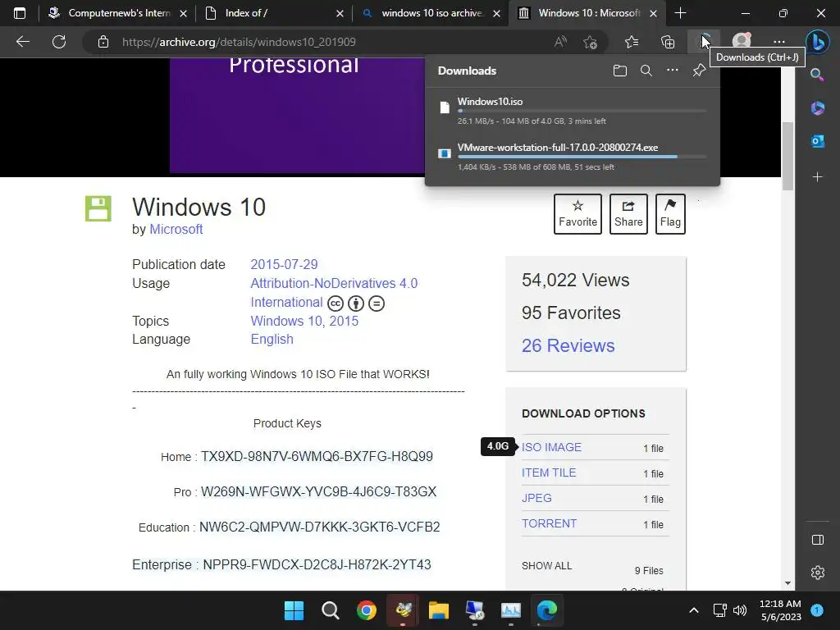Viewport: 840px width, 630px height.
Task: Open the Collections icon in toolbar
Action: pos(668,42)
